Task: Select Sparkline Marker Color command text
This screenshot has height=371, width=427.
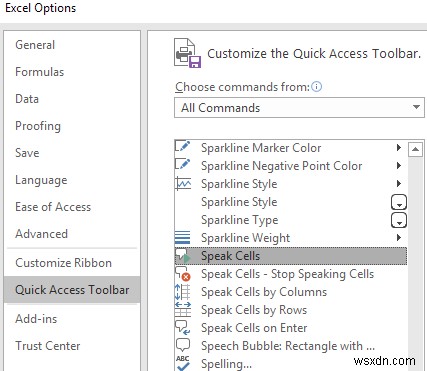Action: click(261, 148)
